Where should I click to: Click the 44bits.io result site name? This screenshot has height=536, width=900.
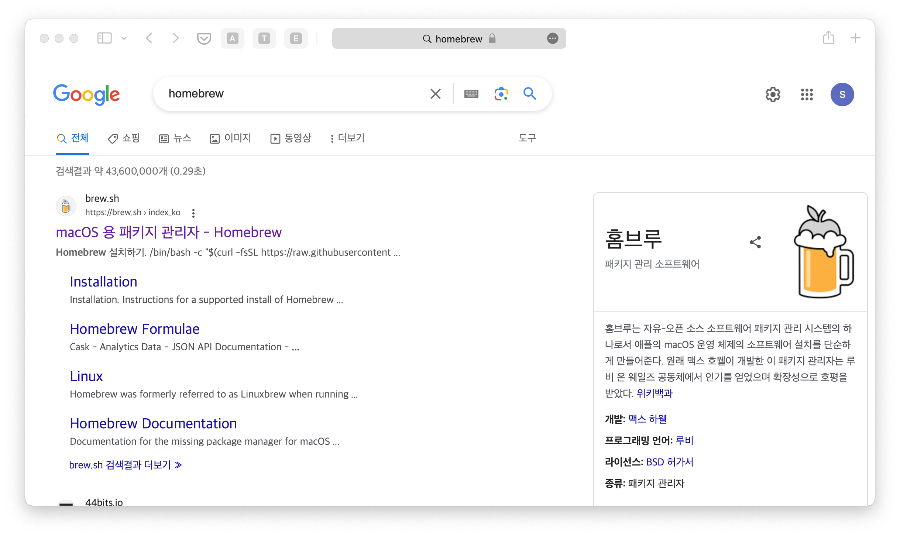tap(104, 502)
